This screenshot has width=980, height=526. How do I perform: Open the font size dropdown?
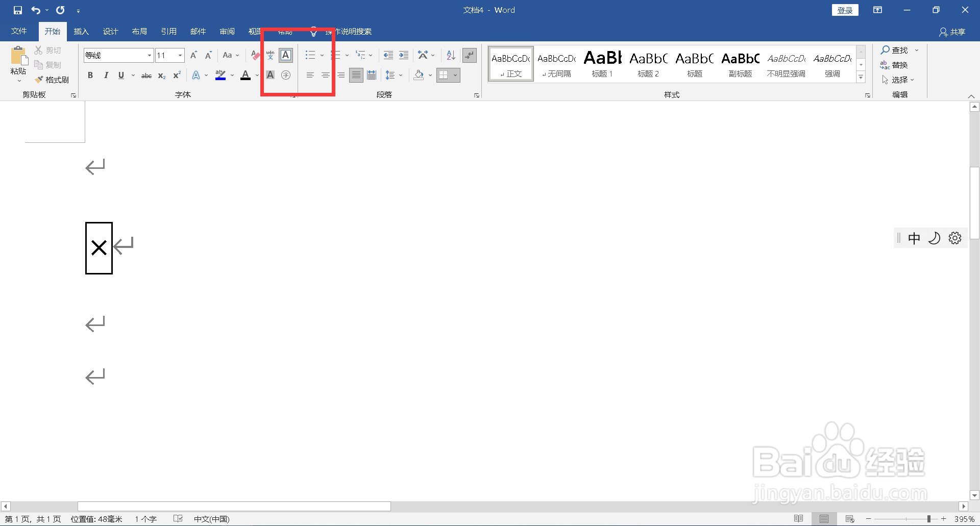pos(180,55)
